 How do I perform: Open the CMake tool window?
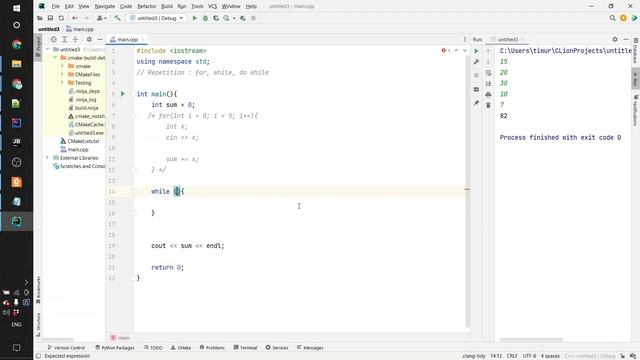pyautogui.click(x=181, y=348)
